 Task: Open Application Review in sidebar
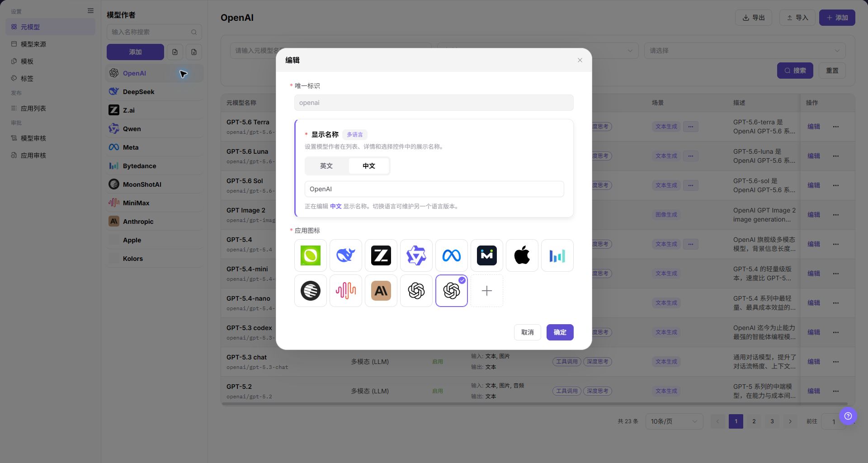click(50, 156)
